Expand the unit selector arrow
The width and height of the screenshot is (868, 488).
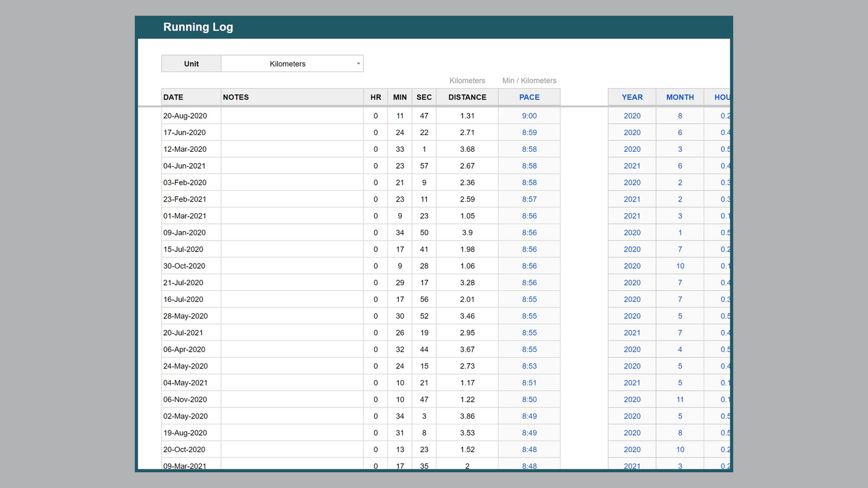pyautogui.click(x=358, y=63)
